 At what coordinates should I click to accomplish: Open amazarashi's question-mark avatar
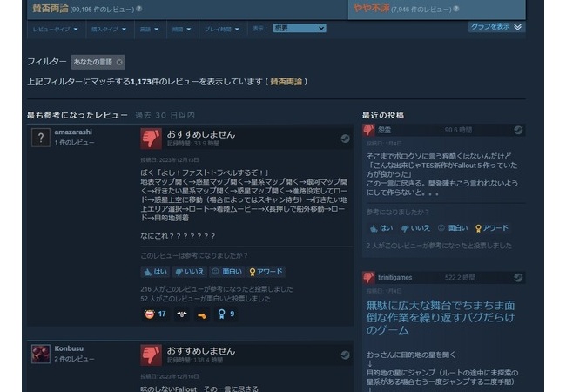41,138
